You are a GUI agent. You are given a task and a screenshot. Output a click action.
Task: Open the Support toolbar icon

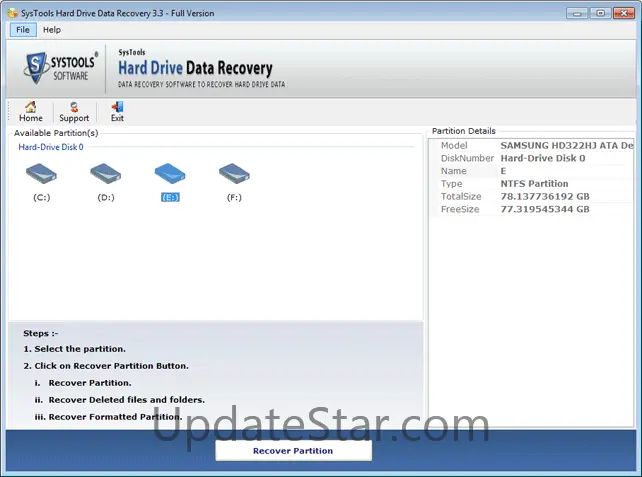click(74, 112)
